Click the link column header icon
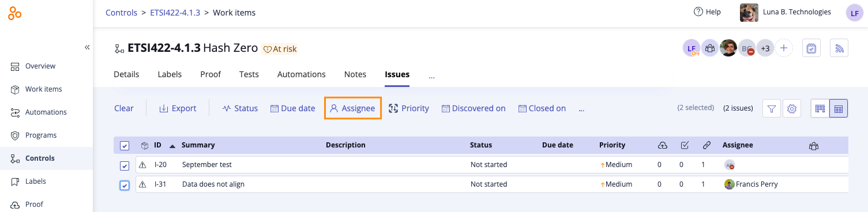The height and width of the screenshot is (212, 868). (706, 146)
